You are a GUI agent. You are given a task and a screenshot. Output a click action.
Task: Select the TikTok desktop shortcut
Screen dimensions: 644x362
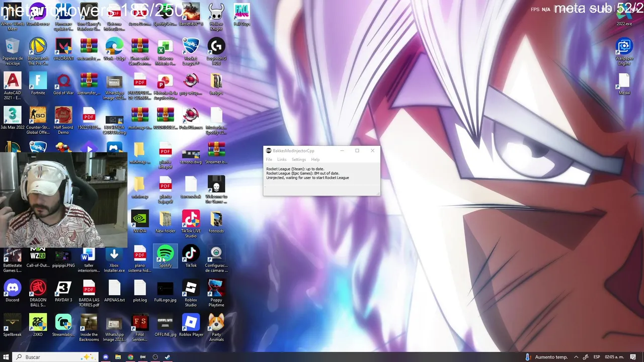(x=191, y=256)
